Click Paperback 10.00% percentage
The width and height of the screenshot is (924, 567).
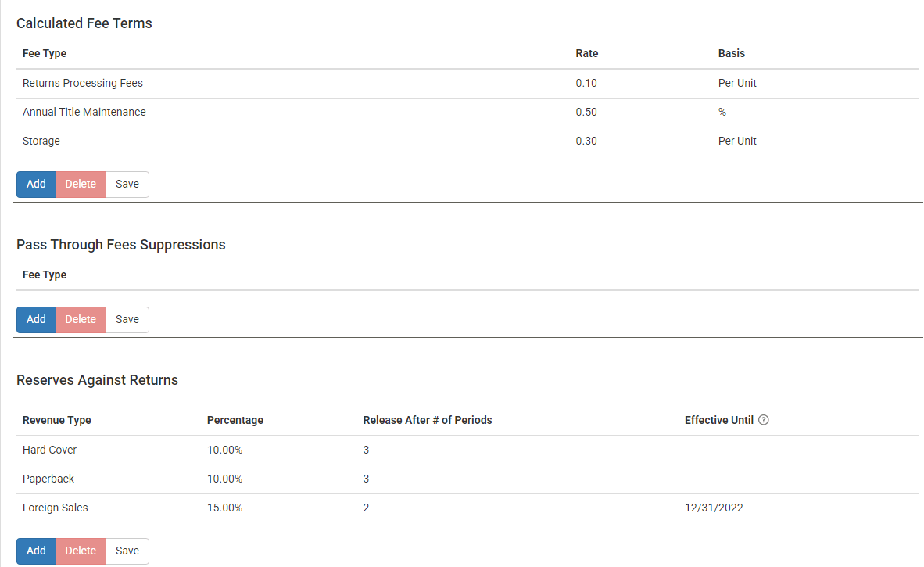224,479
